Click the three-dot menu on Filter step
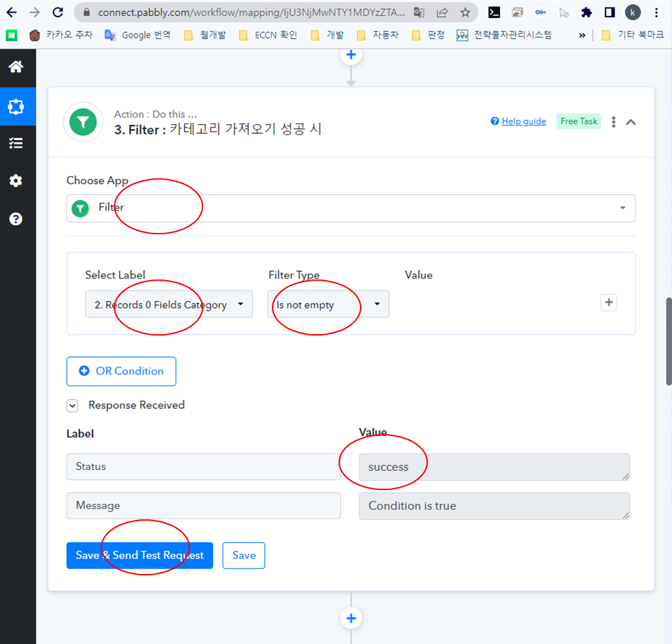The height and width of the screenshot is (644, 672). tap(613, 122)
